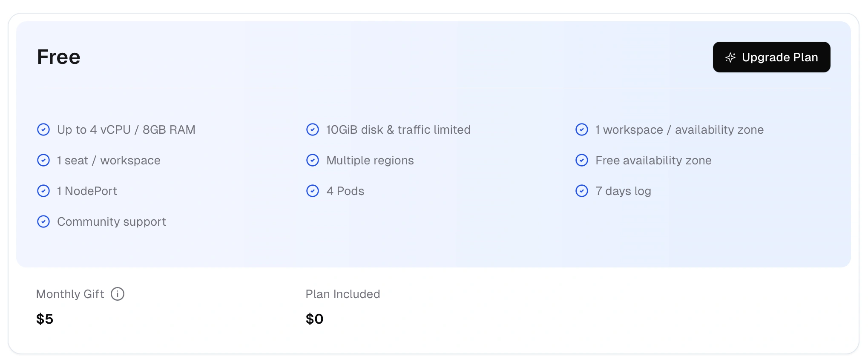Click the checkmark beside 10GiB disk limit
The image size is (868, 362).
pyautogui.click(x=312, y=129)
